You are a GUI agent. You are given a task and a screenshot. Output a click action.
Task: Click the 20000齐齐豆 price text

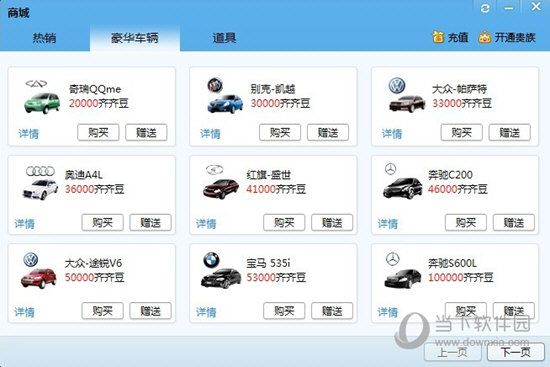coord(99,103)
